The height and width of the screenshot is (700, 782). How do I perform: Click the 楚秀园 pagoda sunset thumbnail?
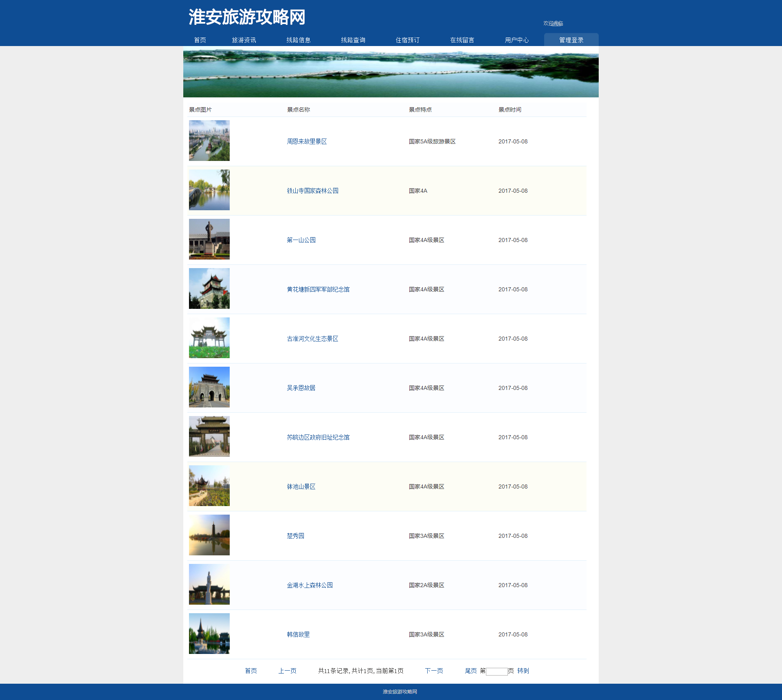tap(209, 535)
